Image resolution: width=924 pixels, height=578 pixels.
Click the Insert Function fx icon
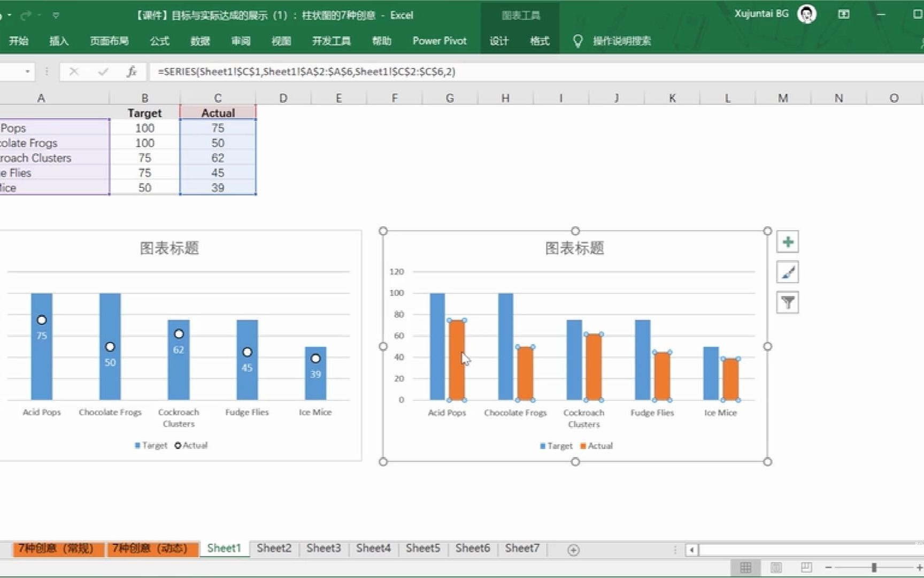point(132,71)
